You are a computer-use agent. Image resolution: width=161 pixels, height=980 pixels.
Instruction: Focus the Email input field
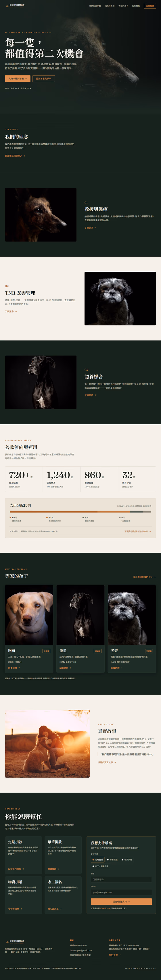click(x=121, y=892)
